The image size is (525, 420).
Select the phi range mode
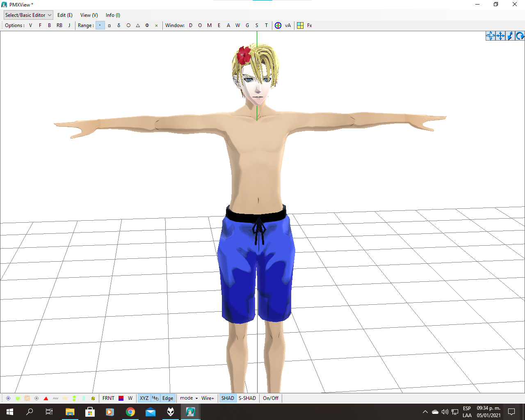coord(147,25)
